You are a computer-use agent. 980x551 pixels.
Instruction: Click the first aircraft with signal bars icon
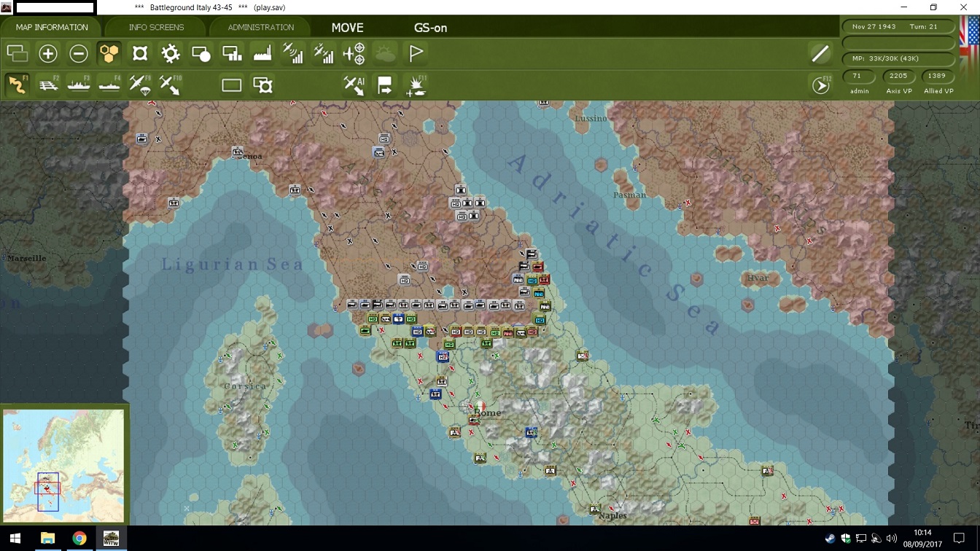(293, 53)
